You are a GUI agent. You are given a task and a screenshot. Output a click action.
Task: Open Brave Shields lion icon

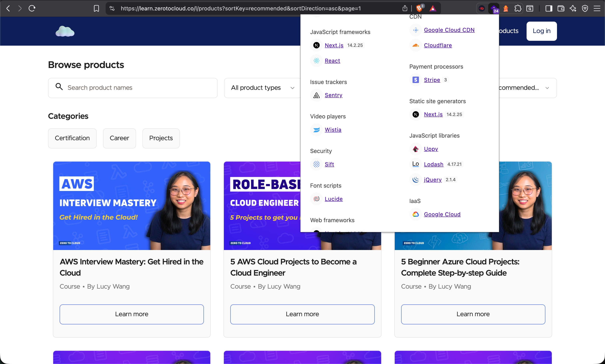point(420,9)
